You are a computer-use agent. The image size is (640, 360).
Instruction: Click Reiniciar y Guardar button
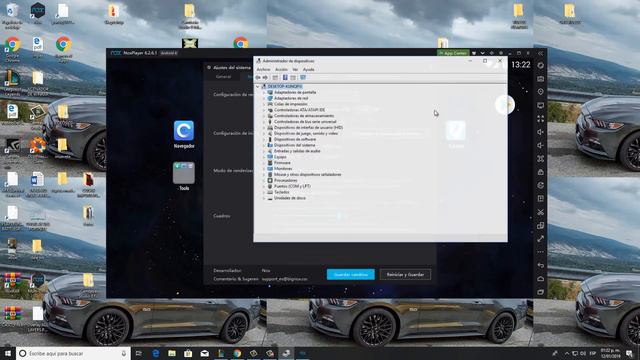click(405, 275)
